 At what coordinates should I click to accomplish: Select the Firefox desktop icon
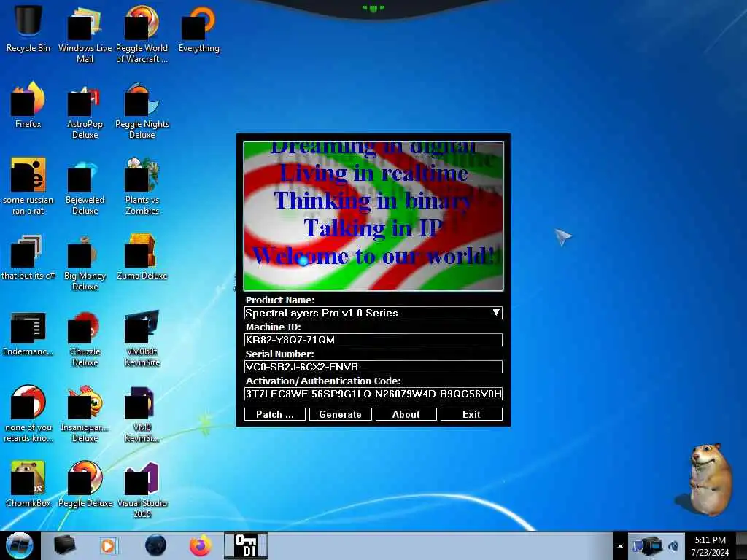[28, 105]
